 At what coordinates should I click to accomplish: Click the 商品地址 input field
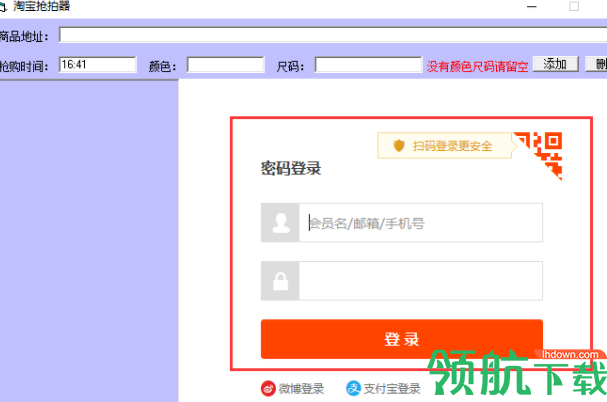tap(333, 35)
